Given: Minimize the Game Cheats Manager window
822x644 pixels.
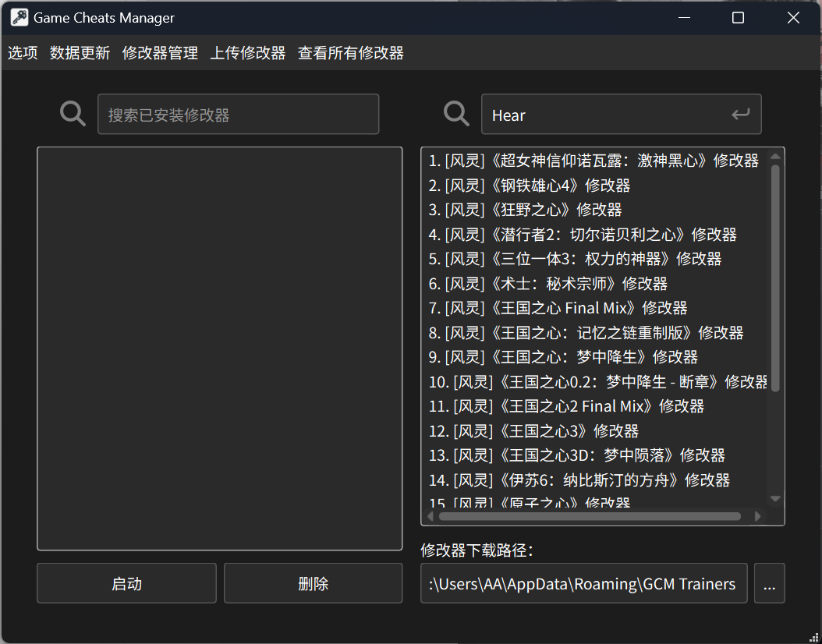Looking at the screenshot, I should (684, 17).
